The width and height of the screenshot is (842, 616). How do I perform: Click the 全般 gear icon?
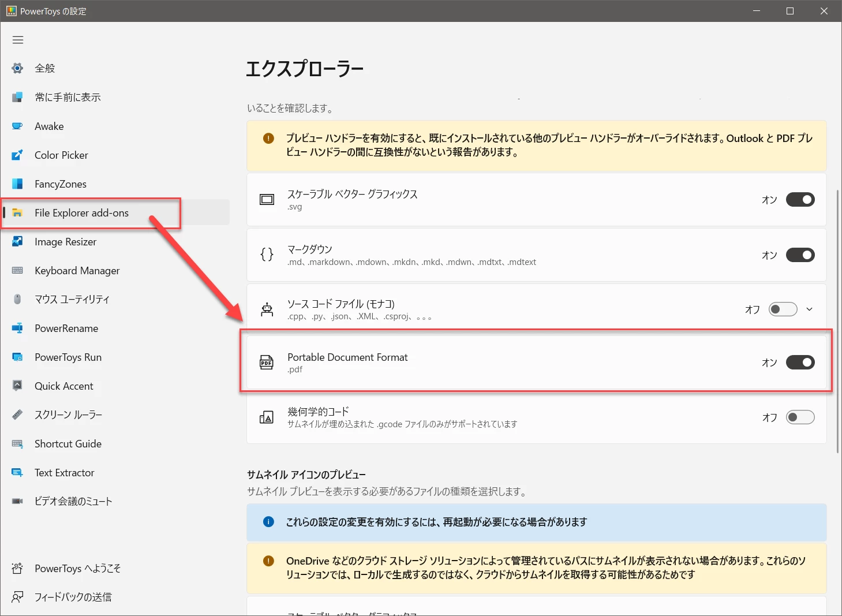point(17,68)
